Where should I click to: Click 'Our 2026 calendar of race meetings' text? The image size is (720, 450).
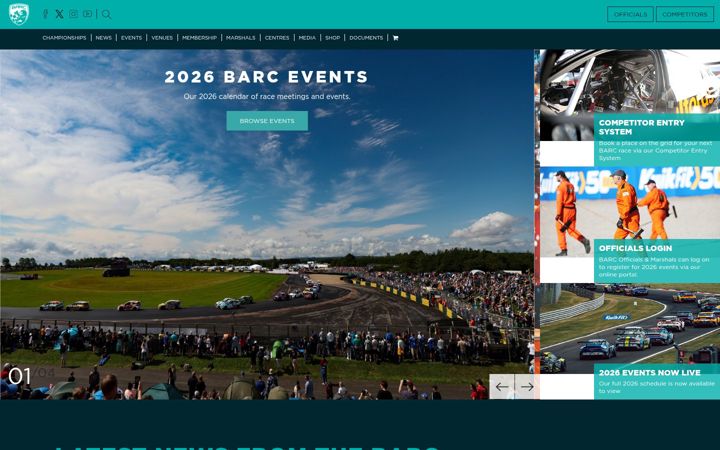click(267, 96)
